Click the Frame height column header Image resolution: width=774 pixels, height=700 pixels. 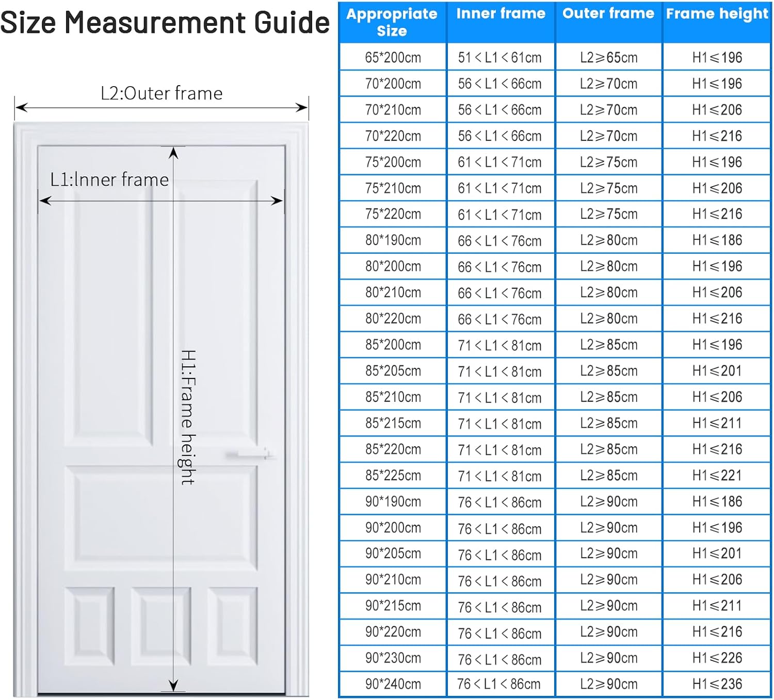pyautogui.click(x=717, y=14)
